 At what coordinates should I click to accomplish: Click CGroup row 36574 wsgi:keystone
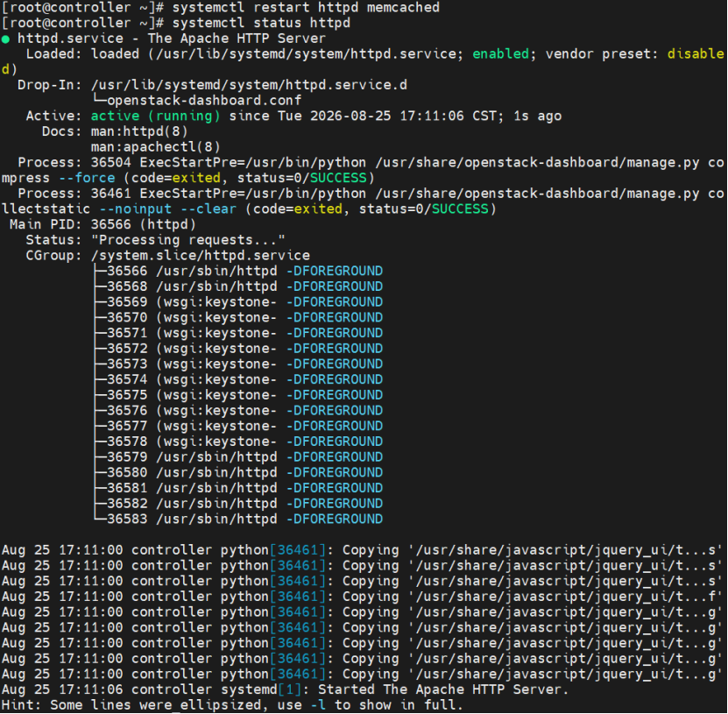238,379
